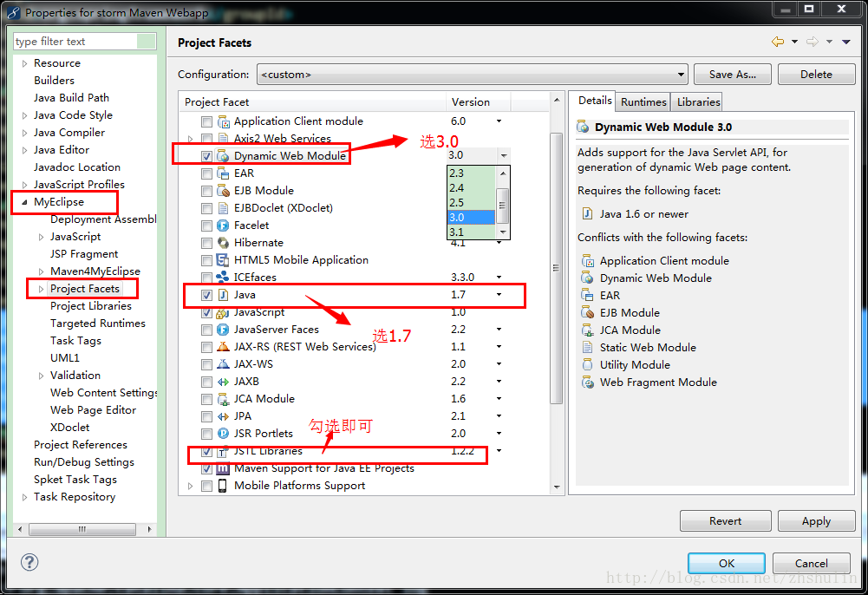Click the JavaServer Faces icon
This screenshot has height=595, width=868.
click(x=223, y=330)
